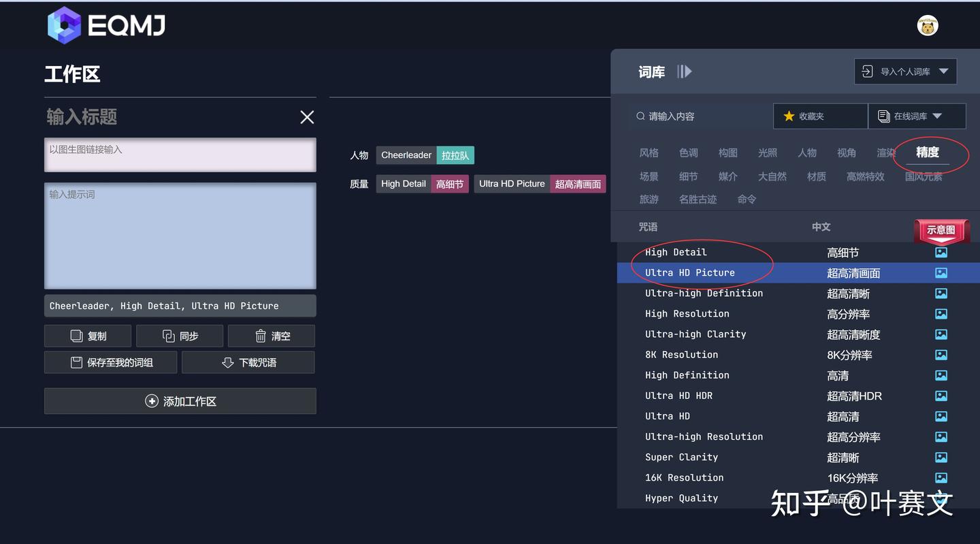
Task: Show preview image for 8K Resolution
Action: tap(941, 355)
